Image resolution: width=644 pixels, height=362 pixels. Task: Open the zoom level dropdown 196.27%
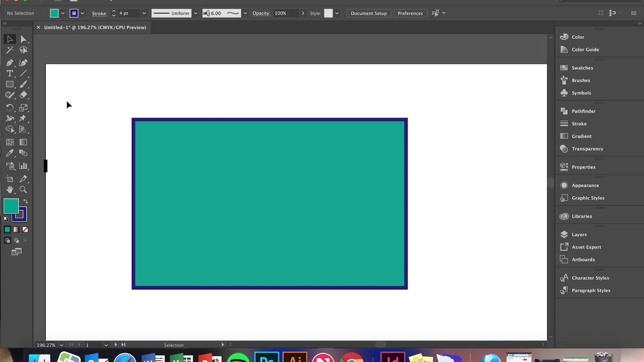(61, 345)
